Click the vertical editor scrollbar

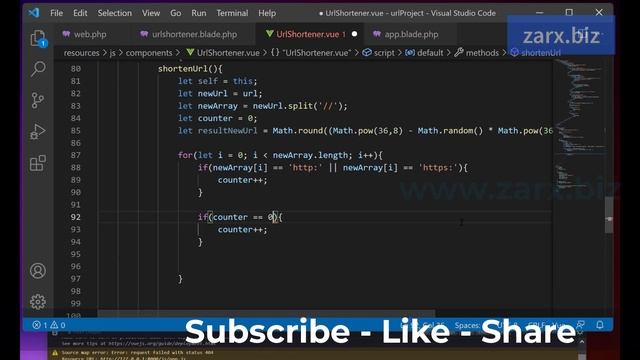609,214
